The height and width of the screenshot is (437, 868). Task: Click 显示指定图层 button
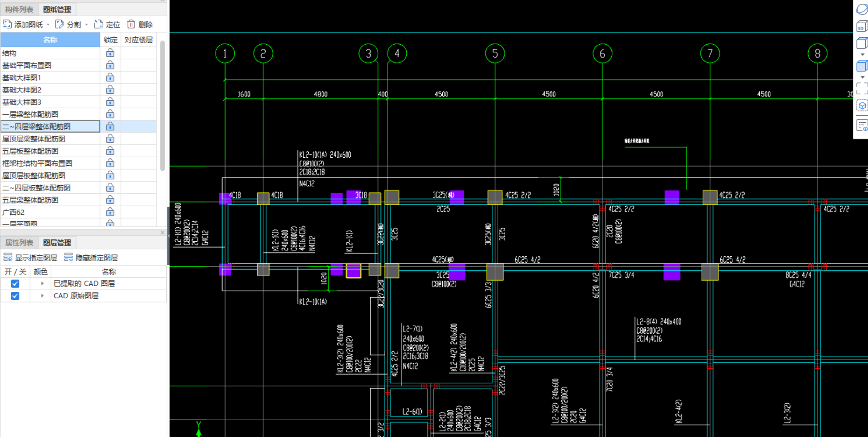click(x=30, y=258)
